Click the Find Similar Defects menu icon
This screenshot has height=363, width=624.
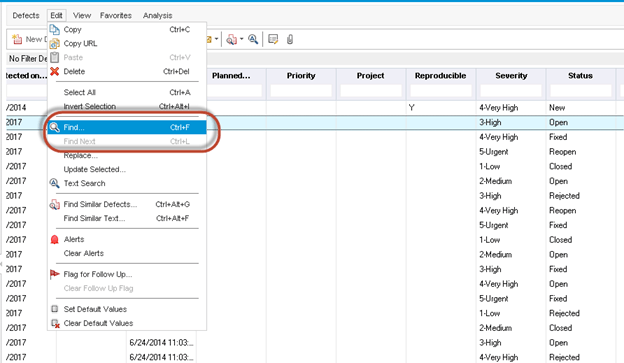click(55, 205)
